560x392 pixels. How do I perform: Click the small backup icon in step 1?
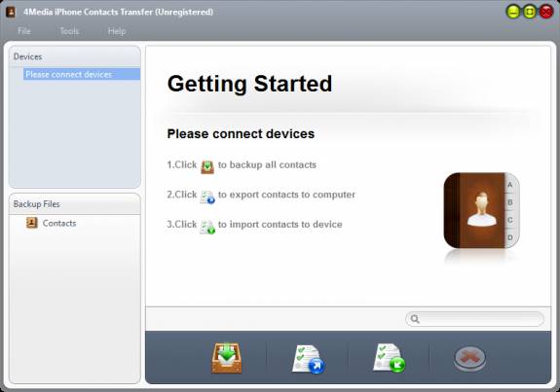coord(207,166)
